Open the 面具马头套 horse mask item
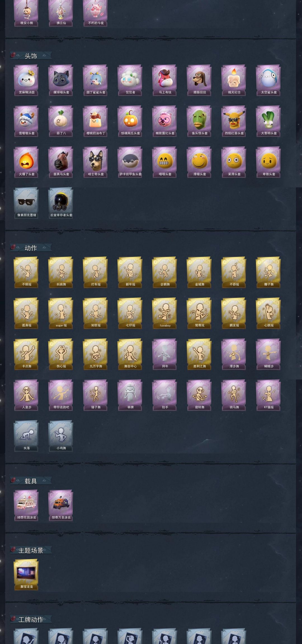The width and height of the screenshot is (302, 644). click(61, 162)
